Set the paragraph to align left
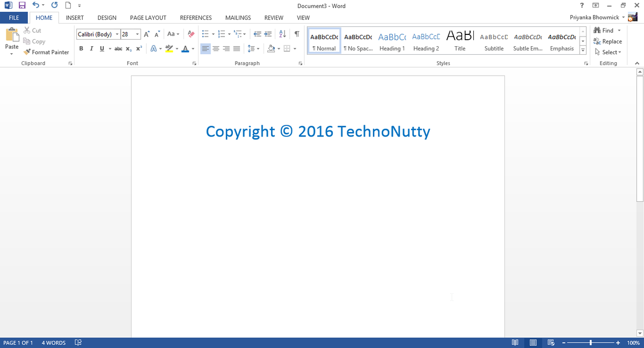Viewport: 644px width, 348px height. point(206,48)
